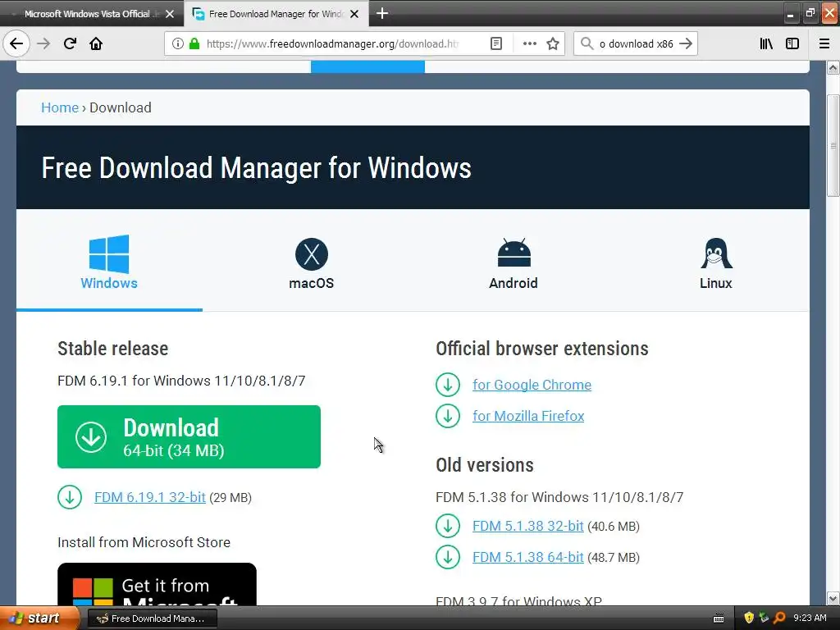
Task: Click the Get it from Microsoft badge
Action: tap(157, 584)
